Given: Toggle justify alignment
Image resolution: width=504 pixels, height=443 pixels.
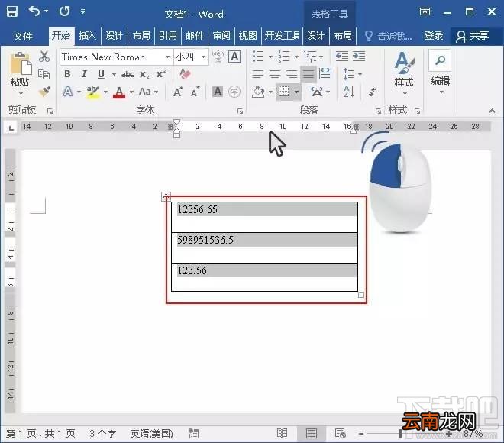Looking at the screenshot, I should click(309, 74).
